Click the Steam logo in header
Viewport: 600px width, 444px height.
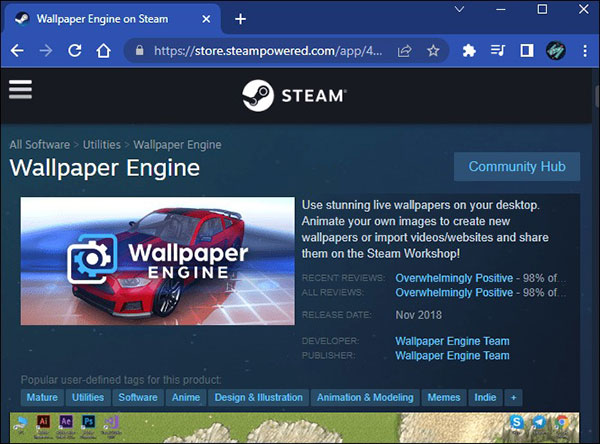293,95
